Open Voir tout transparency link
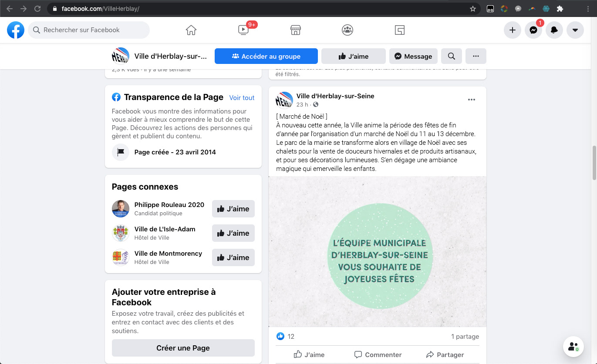The image size is (597, 364). coord(242,98)
